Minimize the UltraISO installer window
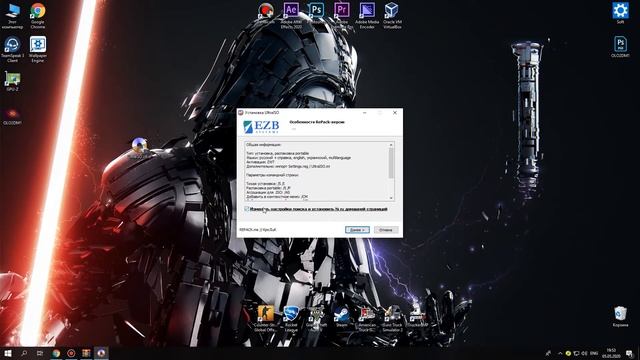Screen dimensions: 640x360 coord(364,113)
